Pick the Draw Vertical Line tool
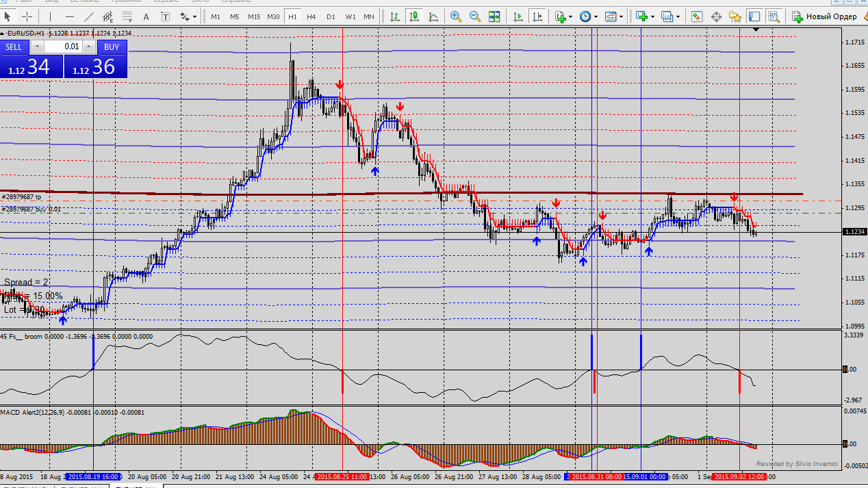 (x=52, y=16)
